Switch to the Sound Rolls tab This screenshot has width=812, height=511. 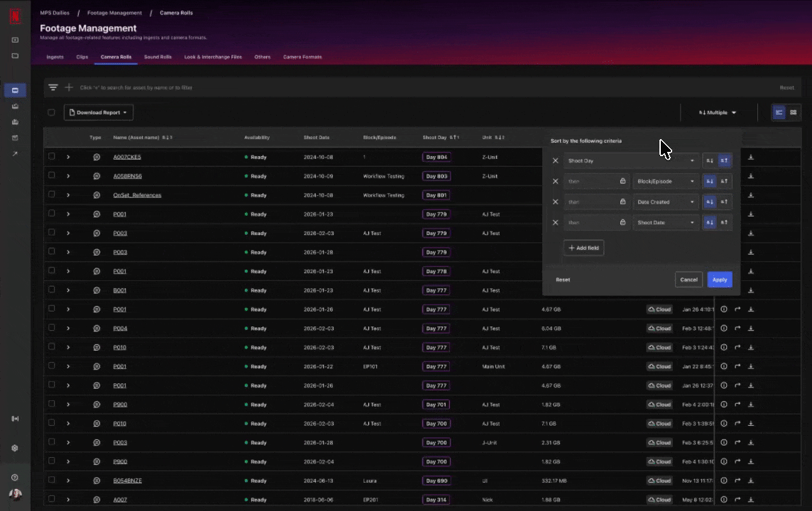[158, 57]
